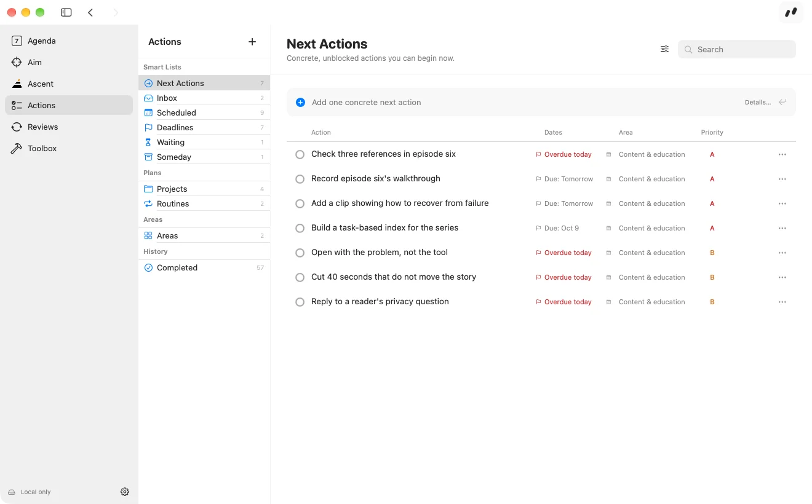This screenshot has height=504, width=812.
Task: Open the Deadlines smart list
Action: pyautogui.click(x=204, y=127)
